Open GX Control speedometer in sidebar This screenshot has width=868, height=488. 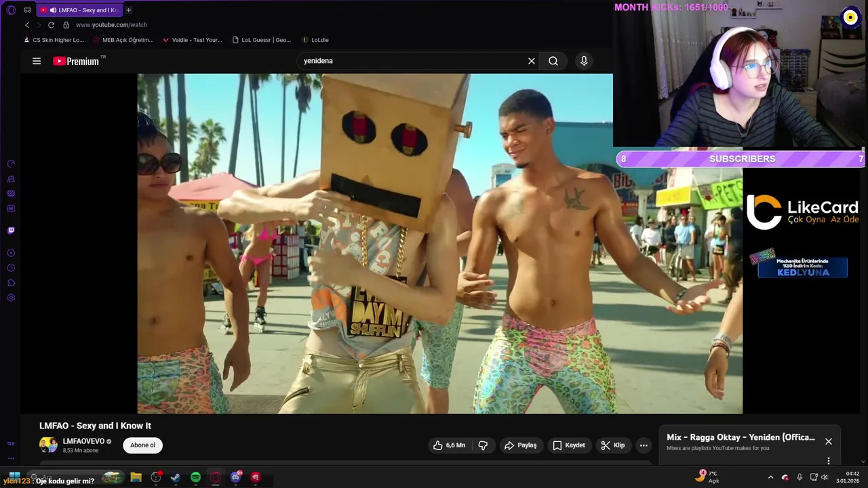click(11, 164)
